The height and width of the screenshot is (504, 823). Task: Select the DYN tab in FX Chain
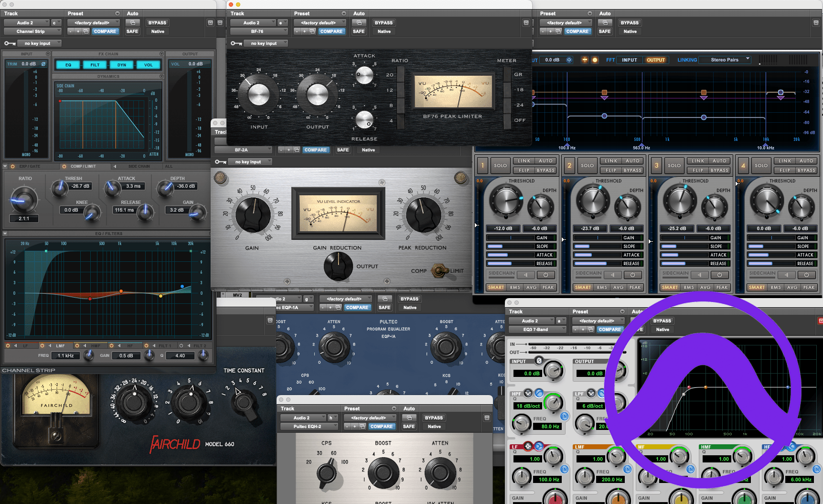point(122,65)
